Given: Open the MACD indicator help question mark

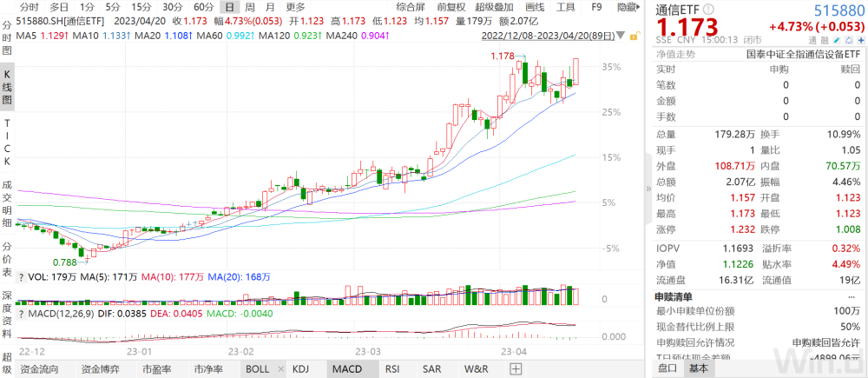Looking at the screenshot, I should tap(21, 314).
